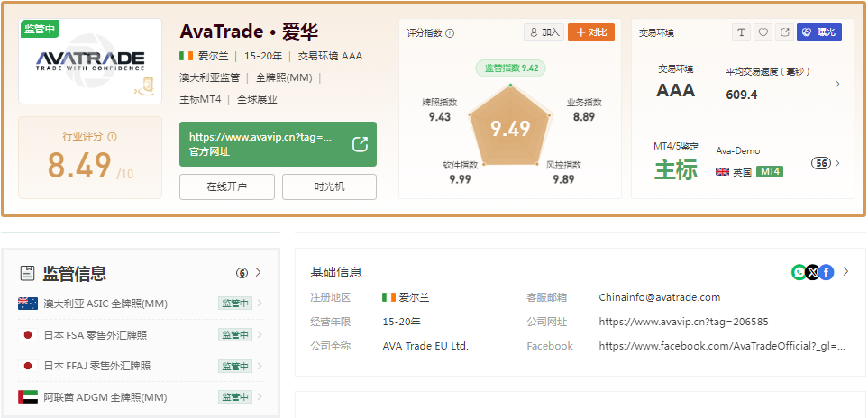Viewport: 868px width, 418px height.
Task: Click the 监管中 tag in ASIC row
Action: coord(235,303)
